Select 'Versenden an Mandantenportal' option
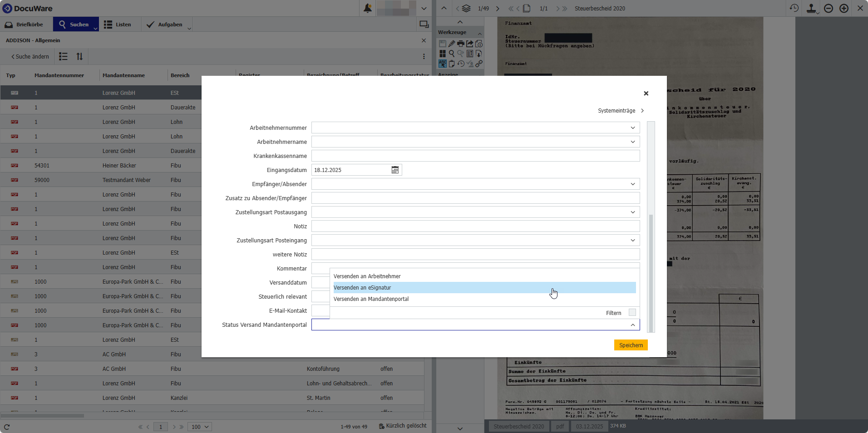 pos(484,299)
